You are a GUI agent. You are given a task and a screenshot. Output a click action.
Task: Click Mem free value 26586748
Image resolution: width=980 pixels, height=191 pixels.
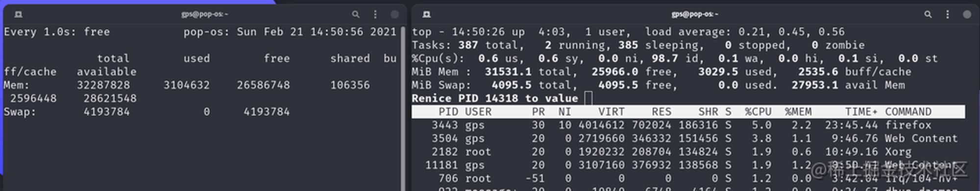tap(263, 85)
